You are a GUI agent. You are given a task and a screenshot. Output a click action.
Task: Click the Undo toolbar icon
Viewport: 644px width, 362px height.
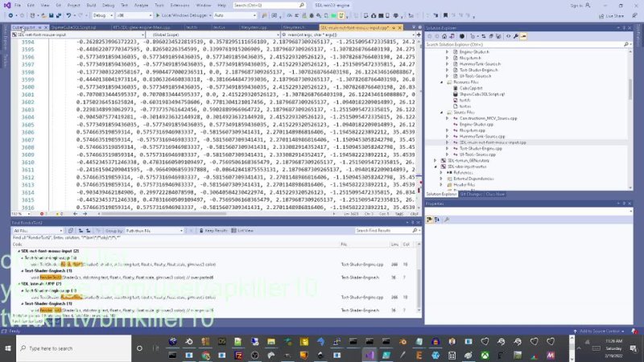click(68, 15)
